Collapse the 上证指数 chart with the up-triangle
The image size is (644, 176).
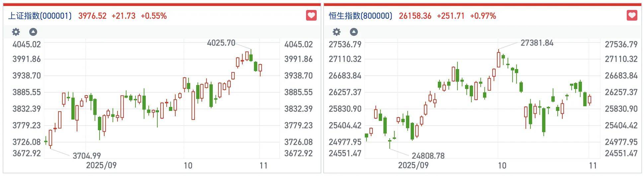point(33,32)
